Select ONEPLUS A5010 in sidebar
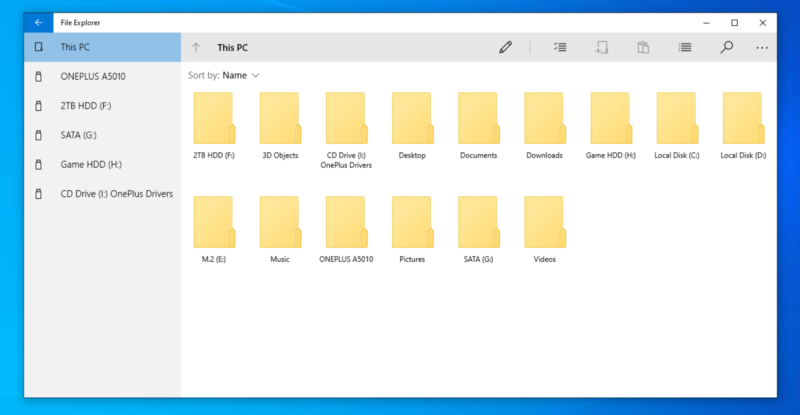 pyautogui.click(x=103, y=77)
